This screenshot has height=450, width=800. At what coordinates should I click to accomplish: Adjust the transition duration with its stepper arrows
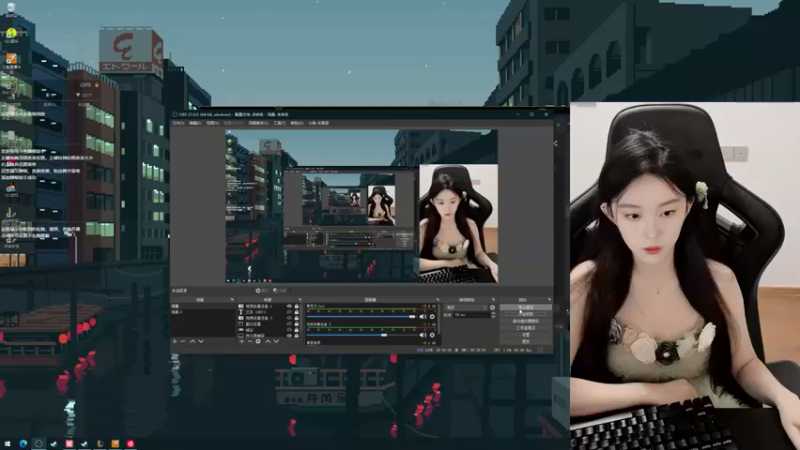[493, 315]
